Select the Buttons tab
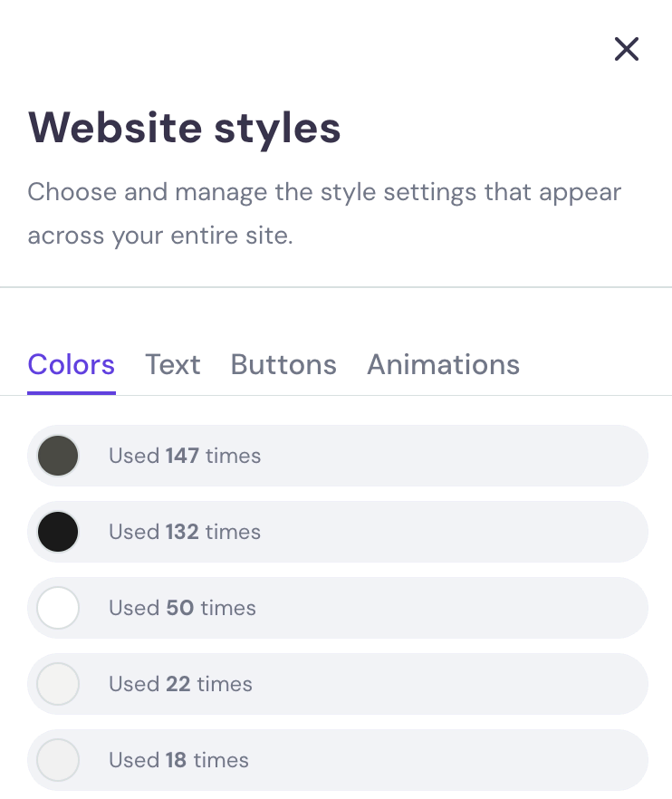 [283, 364]
